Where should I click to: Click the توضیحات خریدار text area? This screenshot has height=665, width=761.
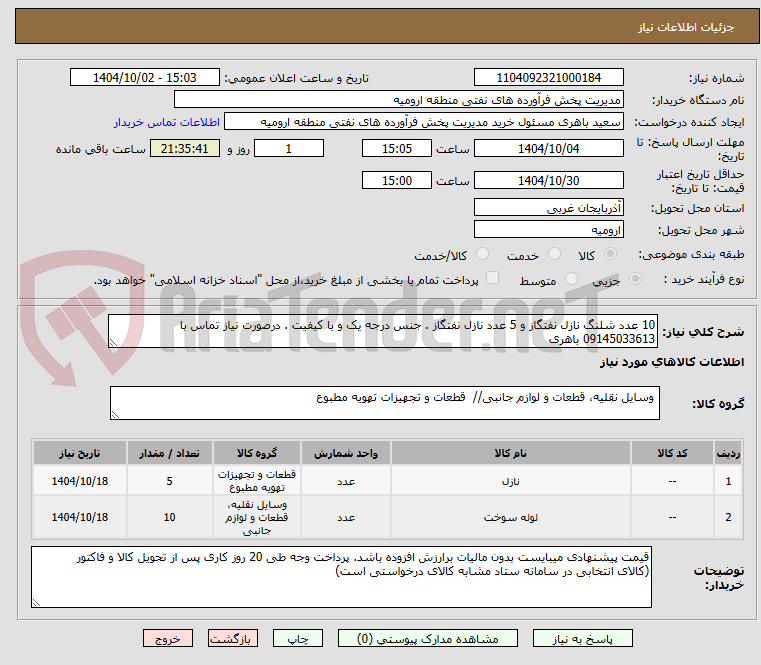(x=341, y=577)
